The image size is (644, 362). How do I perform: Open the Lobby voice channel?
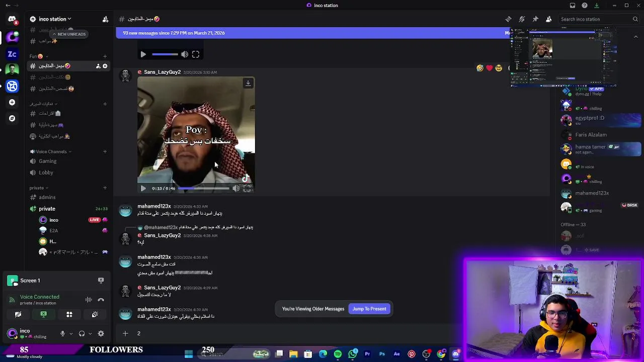click(69, 172)
